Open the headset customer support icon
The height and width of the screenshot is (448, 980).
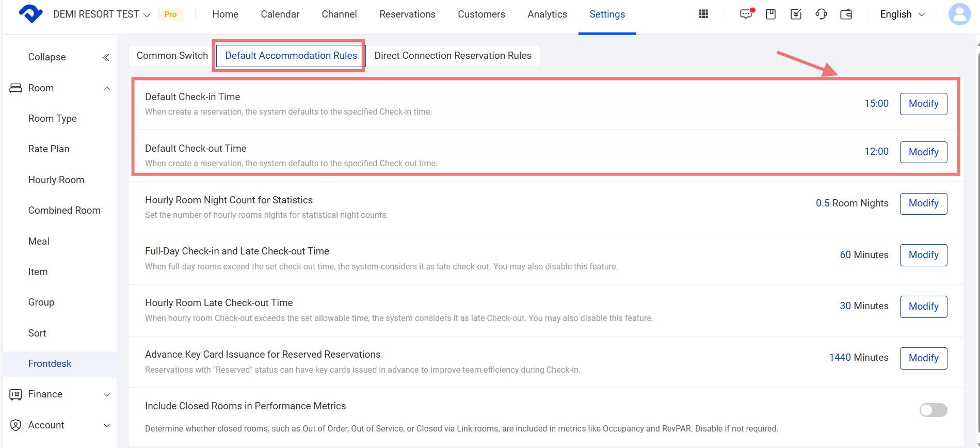point(821,14)
